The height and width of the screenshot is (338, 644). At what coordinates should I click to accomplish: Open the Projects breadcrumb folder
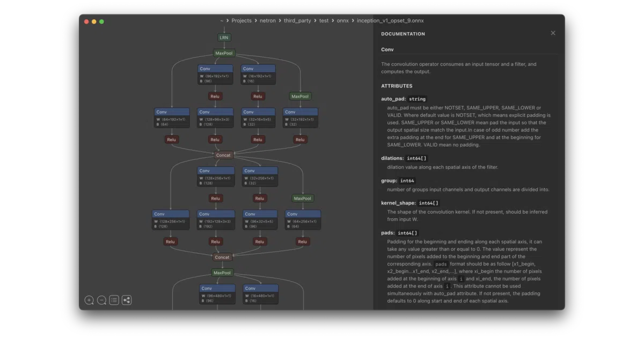click(x=241, y=21)
